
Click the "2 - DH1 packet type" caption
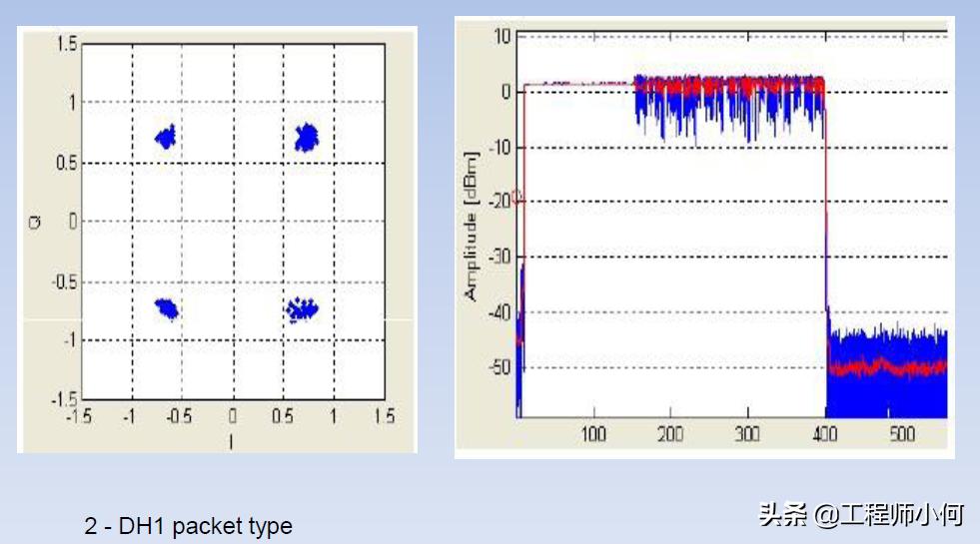pos(188,526)
